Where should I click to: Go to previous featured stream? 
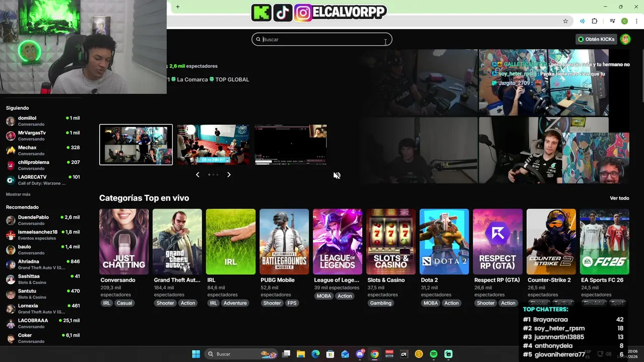197,174
